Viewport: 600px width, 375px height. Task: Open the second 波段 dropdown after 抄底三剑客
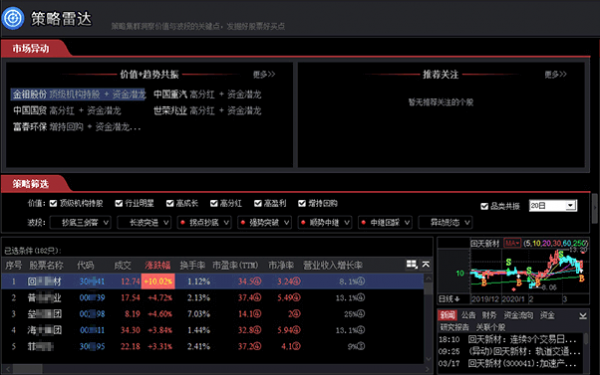point(144,222)
